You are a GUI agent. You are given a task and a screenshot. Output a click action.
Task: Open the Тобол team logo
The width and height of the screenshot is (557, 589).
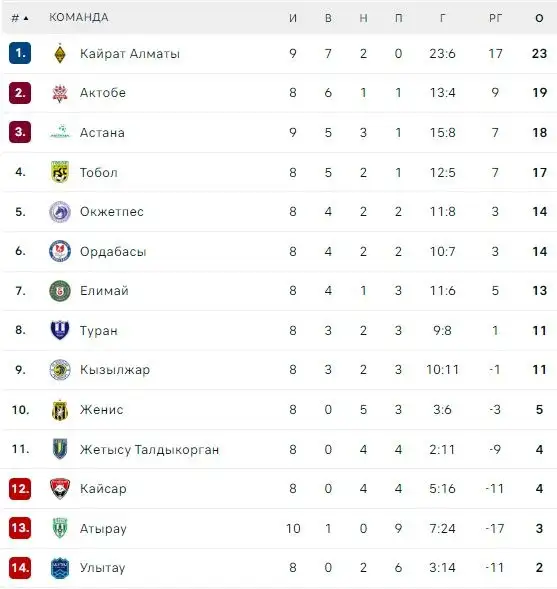60,172
